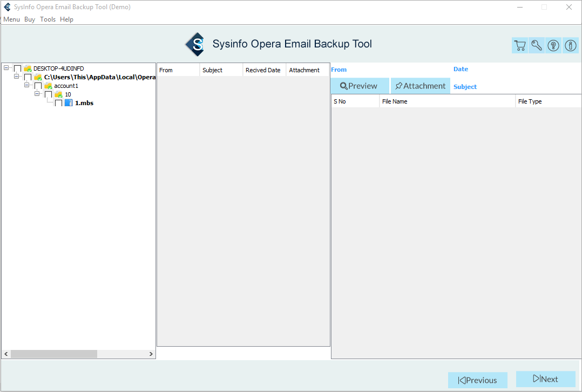Image resolution: width=582 pixels, height=392 pixels.
Task: Open the help question mark icon
Action: 553,46
